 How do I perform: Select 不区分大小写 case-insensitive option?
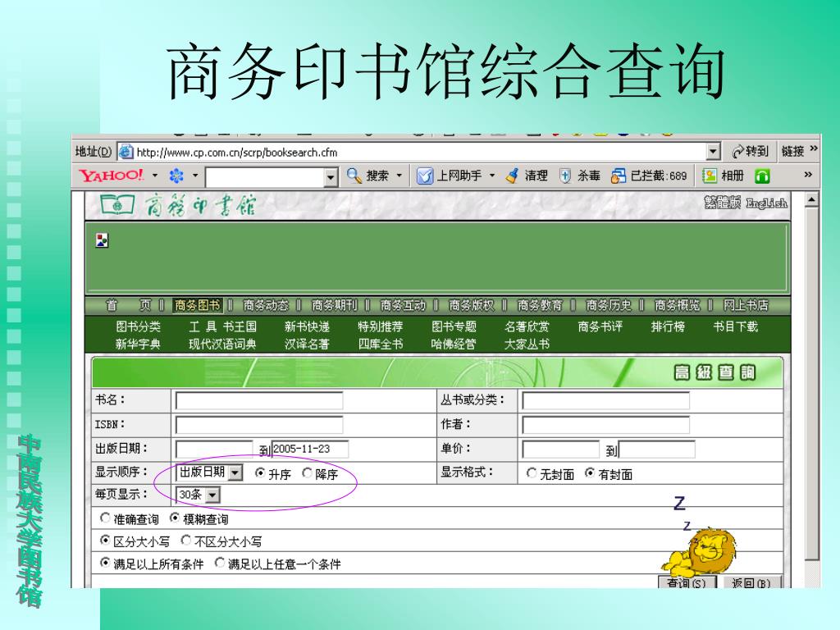point(186,541)
